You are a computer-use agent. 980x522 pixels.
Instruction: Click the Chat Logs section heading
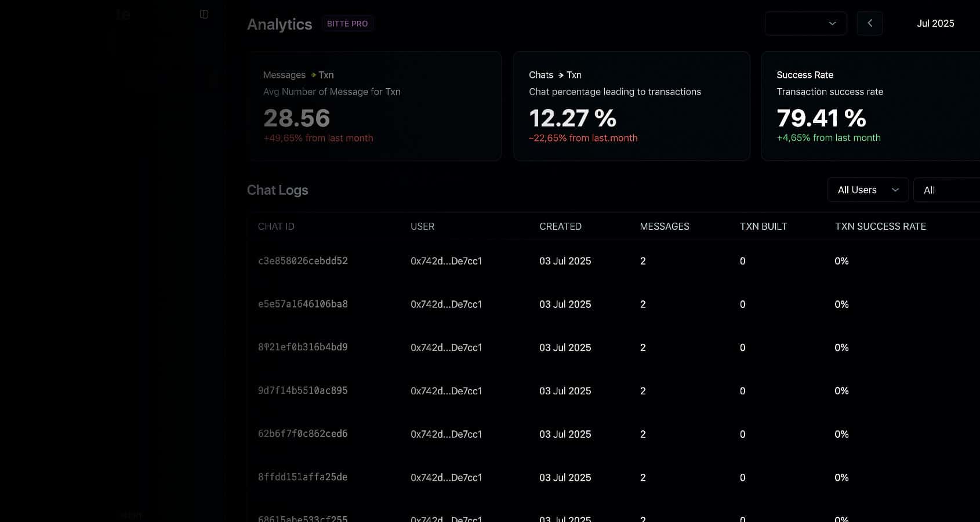[x=278, y=190]
